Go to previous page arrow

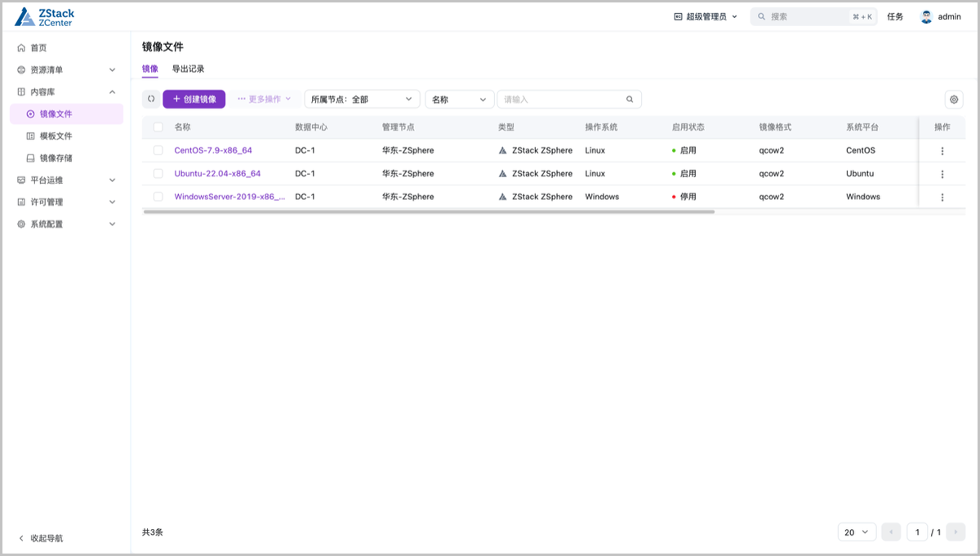coord(891,532)
